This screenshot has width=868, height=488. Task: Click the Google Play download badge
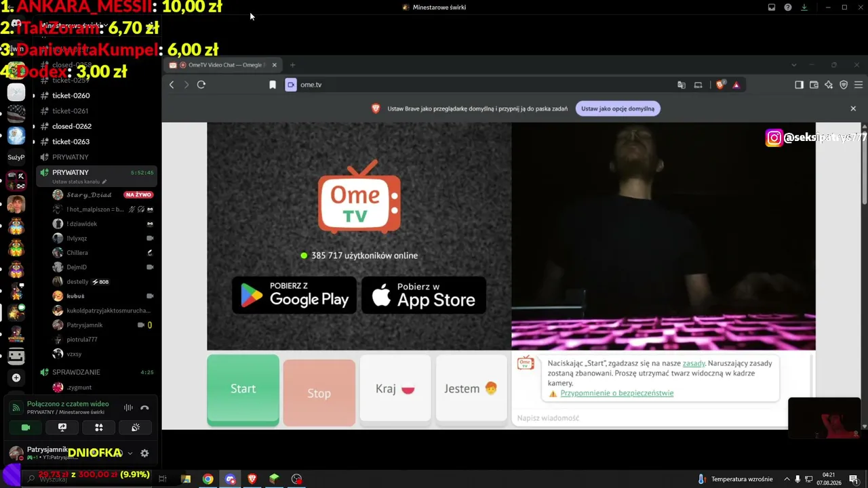(294, 295)
